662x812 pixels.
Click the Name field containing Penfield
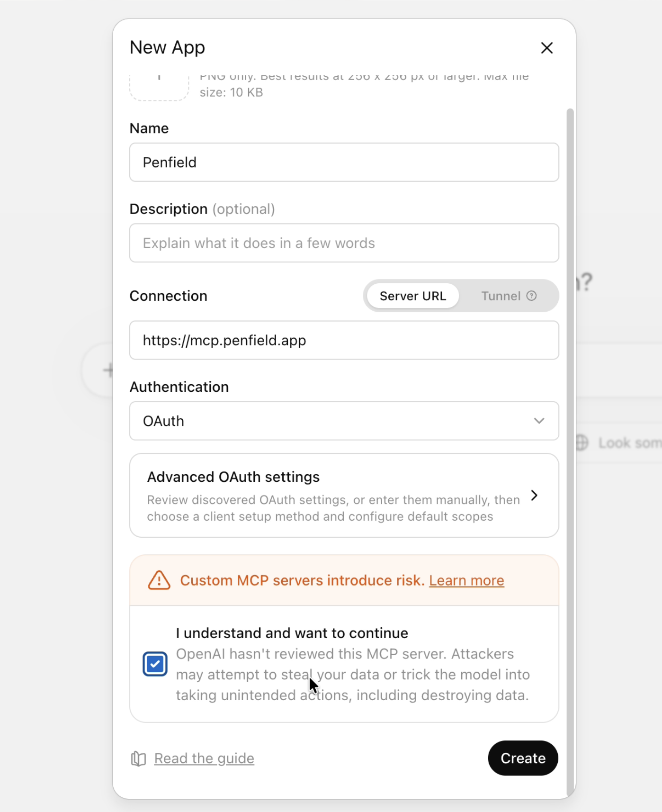pos(344,162)
